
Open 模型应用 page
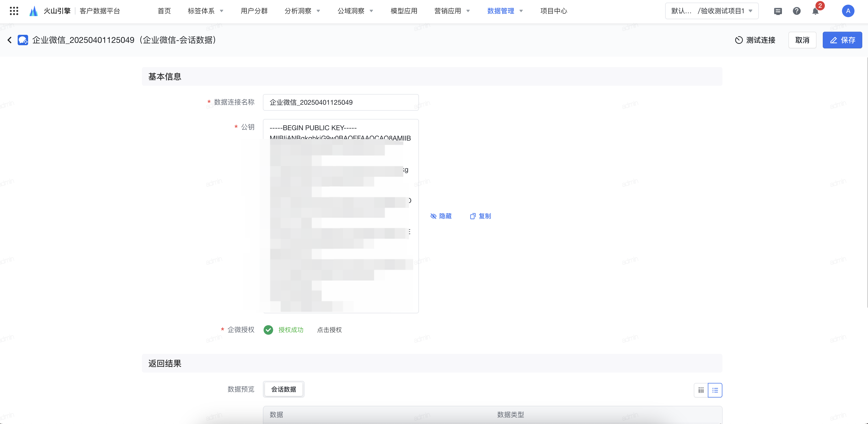click(404, 11)
